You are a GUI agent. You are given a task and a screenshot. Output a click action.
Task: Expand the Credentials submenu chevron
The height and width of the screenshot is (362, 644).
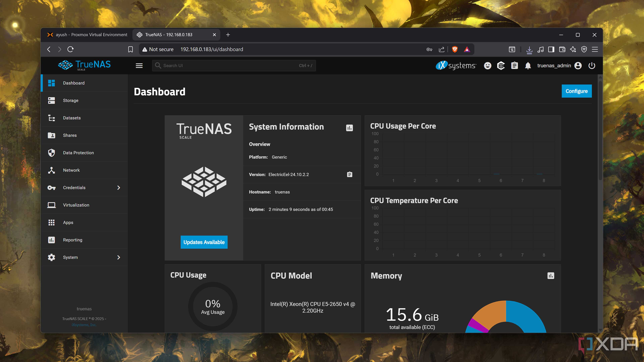(119, 188)
